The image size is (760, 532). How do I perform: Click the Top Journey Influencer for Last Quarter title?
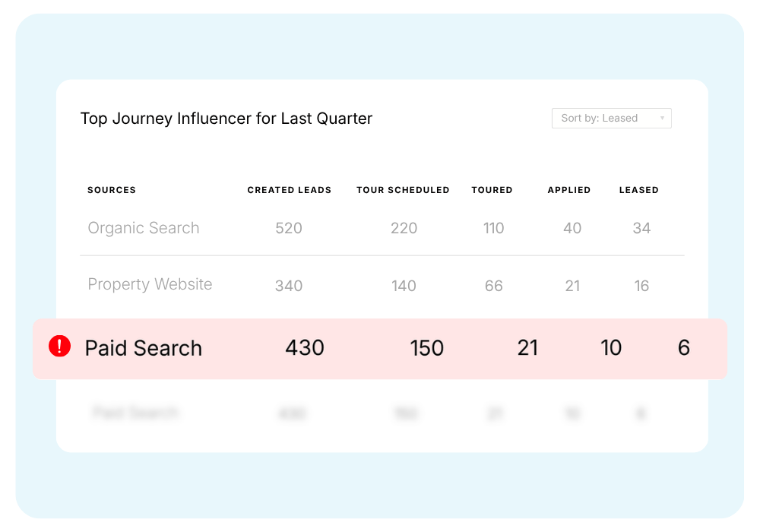(226, 119)
